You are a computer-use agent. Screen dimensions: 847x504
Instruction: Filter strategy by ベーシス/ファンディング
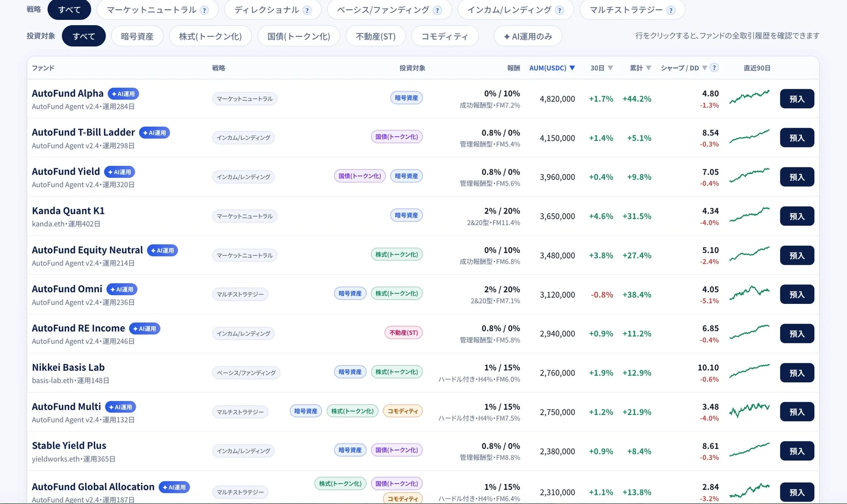click(x=389, y=10)
